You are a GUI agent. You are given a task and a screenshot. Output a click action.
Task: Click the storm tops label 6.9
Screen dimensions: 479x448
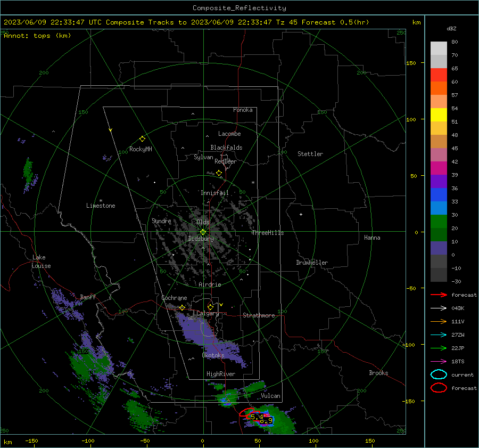266,421
